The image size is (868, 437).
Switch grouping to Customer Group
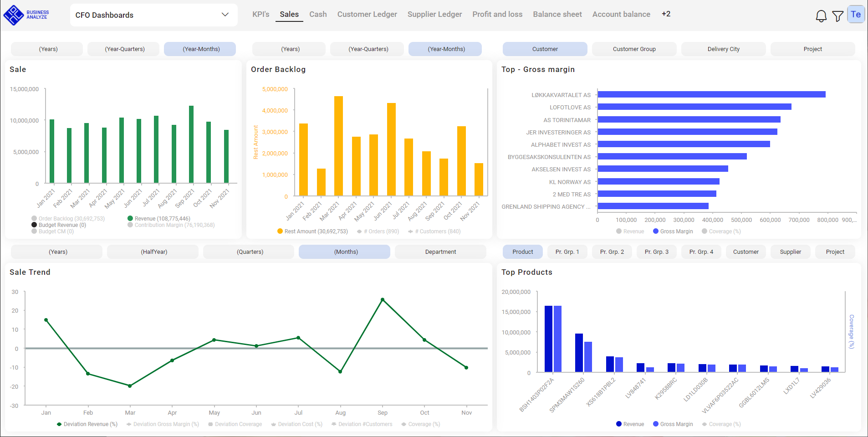[x=634, y=49]
